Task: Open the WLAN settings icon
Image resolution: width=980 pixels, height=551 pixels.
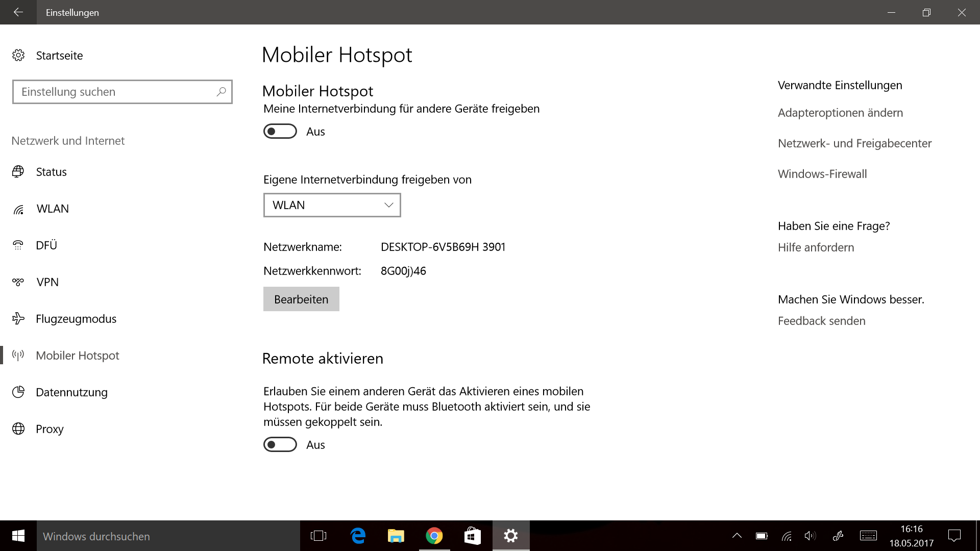Action: (18, 209)
